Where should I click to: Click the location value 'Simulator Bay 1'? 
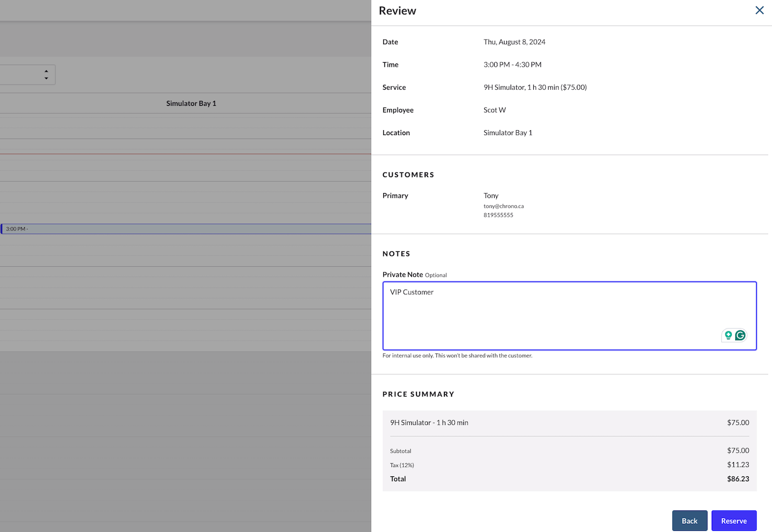508,132
